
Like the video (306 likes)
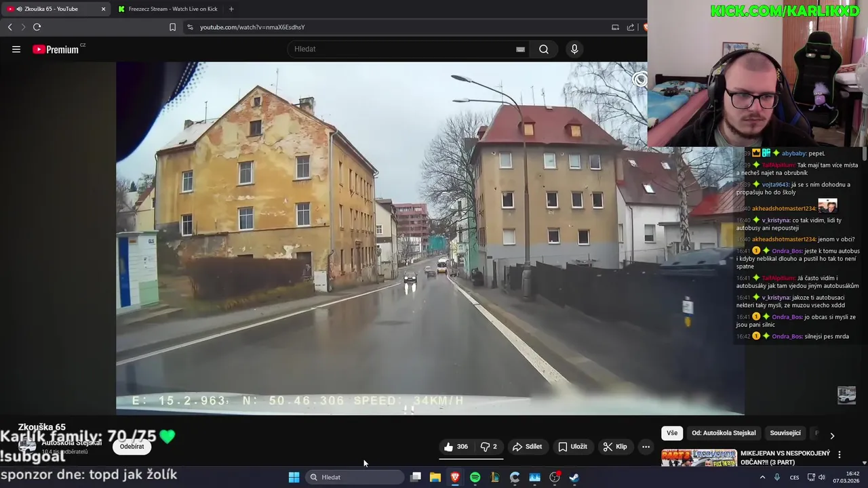(456, 447)
